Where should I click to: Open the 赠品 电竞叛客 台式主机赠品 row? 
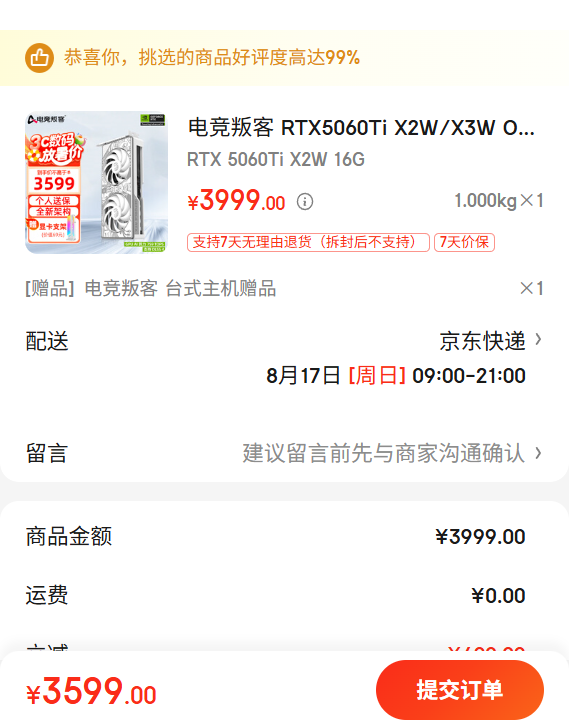(x=284, y=289)
